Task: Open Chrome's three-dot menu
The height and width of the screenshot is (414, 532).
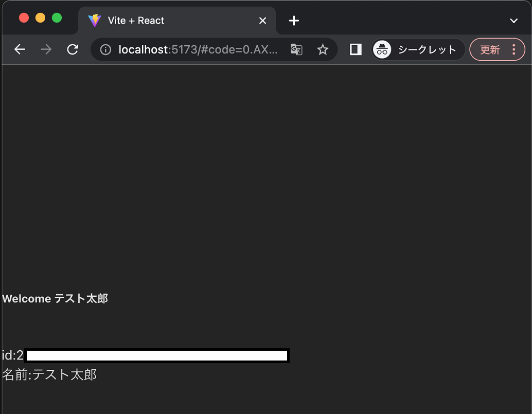Action: tap(513, 49)
